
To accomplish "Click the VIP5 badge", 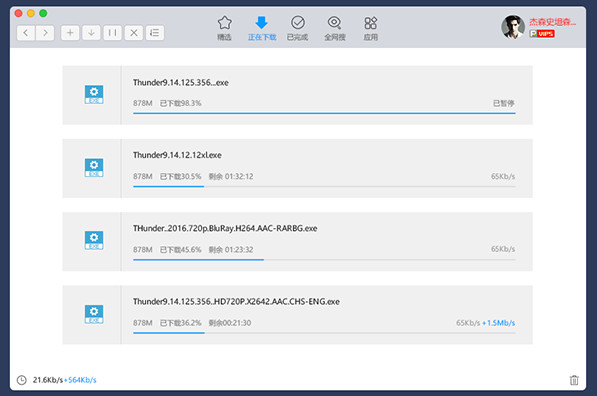I will [542, 34].
